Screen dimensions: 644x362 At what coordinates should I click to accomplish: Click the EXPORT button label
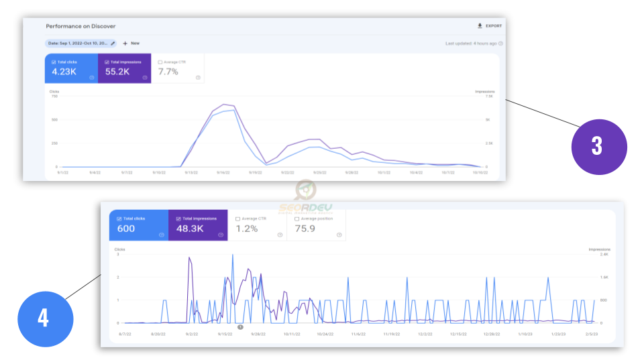point(494,26)
